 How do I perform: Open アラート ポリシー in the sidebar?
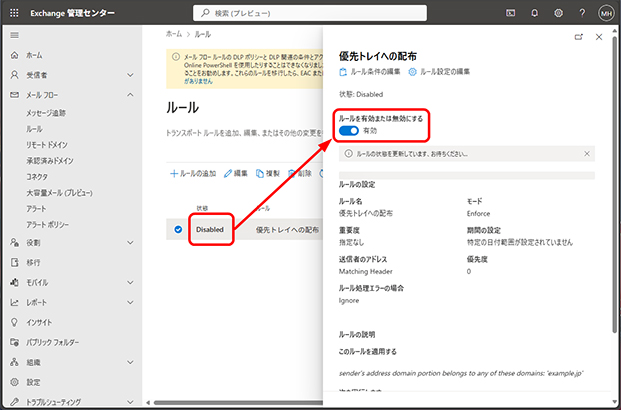tap(48, 225)
